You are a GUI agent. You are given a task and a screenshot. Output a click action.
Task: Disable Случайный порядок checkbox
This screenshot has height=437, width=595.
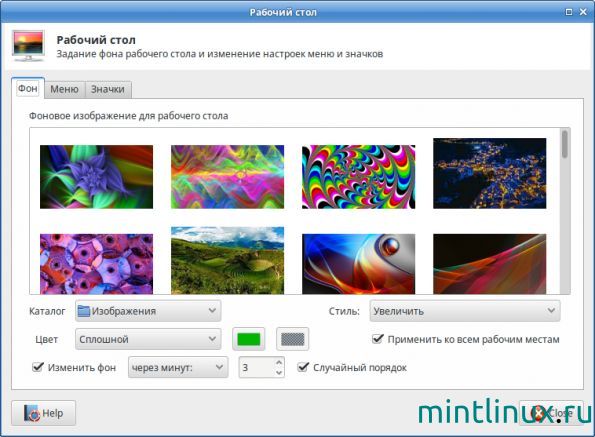303,367
